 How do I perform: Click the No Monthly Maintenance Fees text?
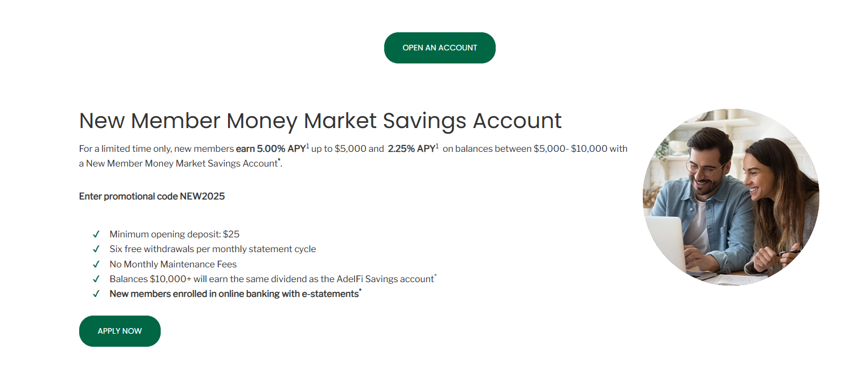pos(173,264)
